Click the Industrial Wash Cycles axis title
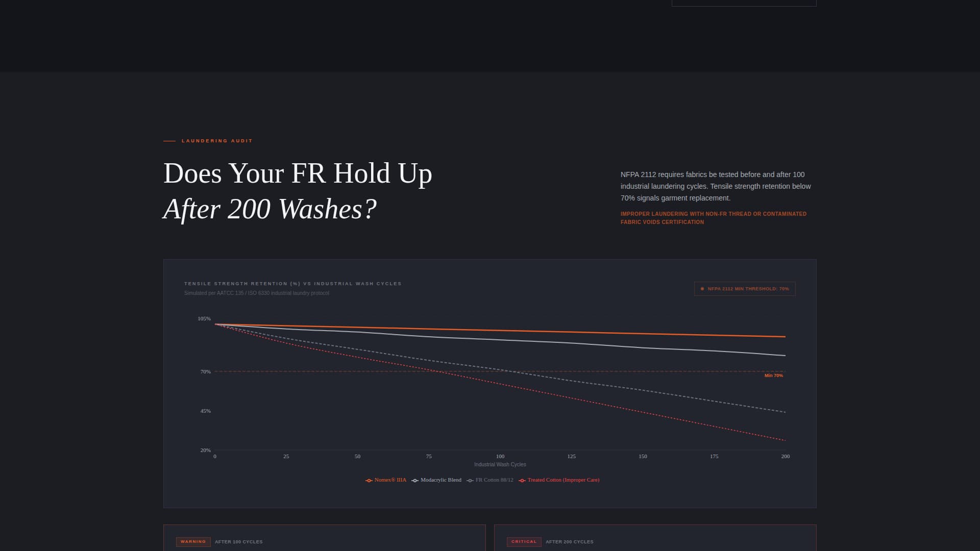This screenshot has height=551, width=980. click(500, 464)
